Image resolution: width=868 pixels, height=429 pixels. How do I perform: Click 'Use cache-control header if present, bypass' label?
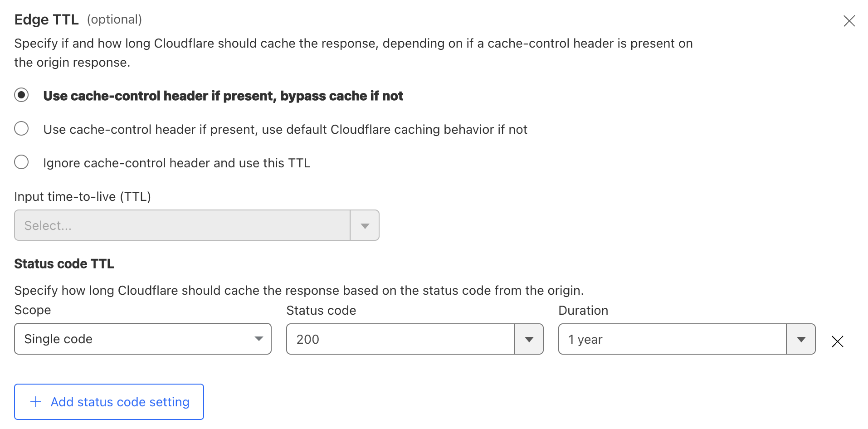click(223, 96)
